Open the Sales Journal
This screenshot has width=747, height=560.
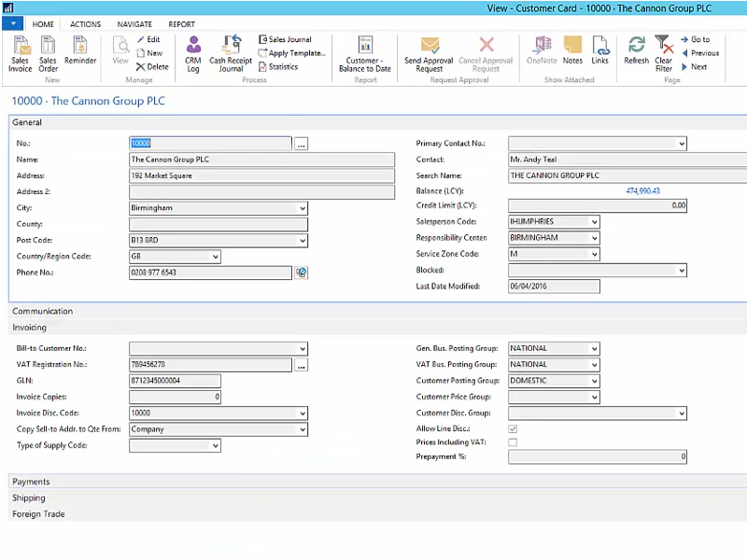pos(285,39)
